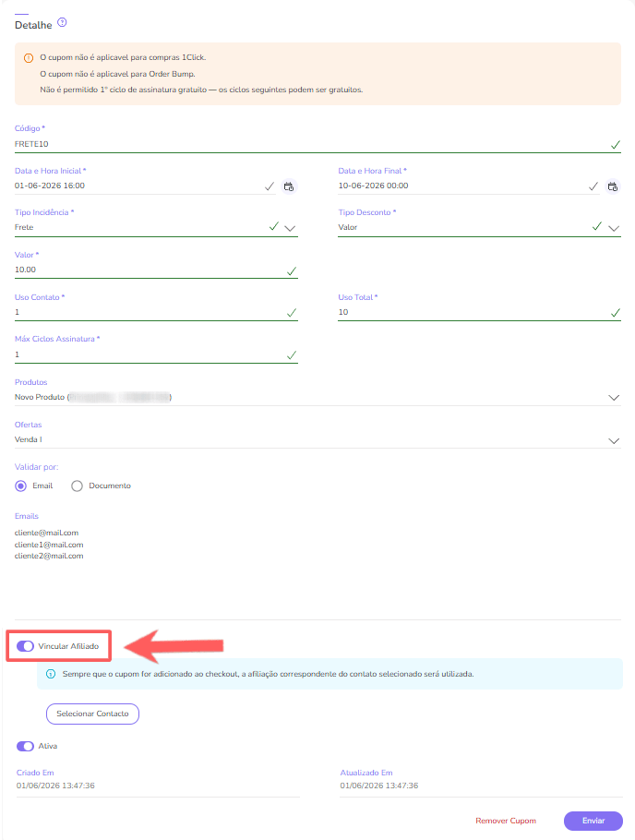Click the Selecionar Contacto button
Viewport: 635px width, 840px height.
click(92, 714)
